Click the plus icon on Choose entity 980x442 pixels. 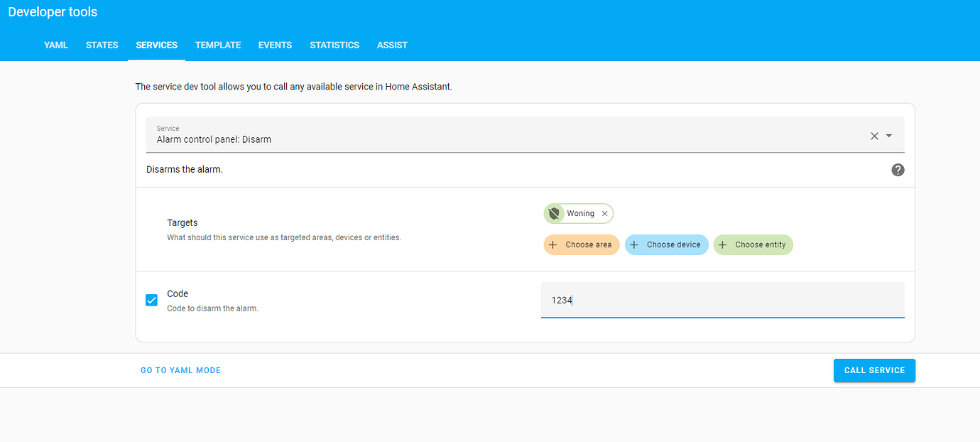coord(723,245)
